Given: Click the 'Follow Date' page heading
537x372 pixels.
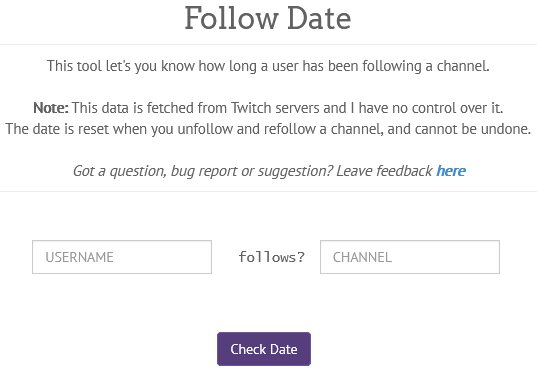Looking at the screenshot, I should click(268, 18).
